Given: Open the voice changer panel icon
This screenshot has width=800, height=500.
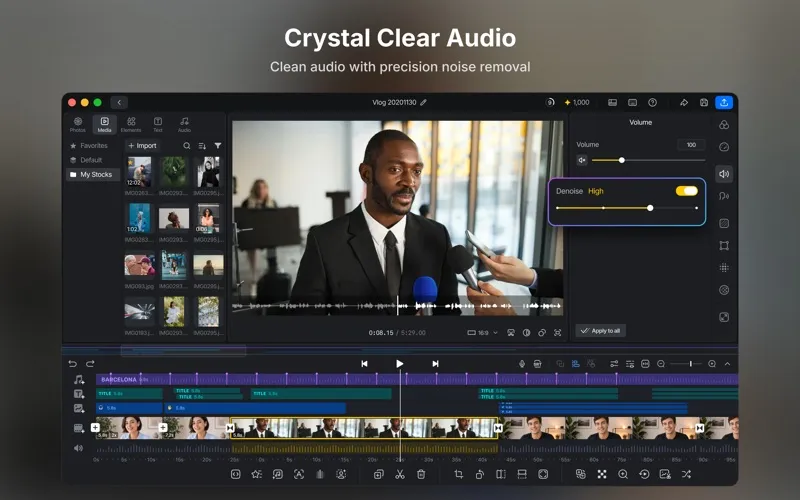Looking at the screenshot, I should coord(723,196).
